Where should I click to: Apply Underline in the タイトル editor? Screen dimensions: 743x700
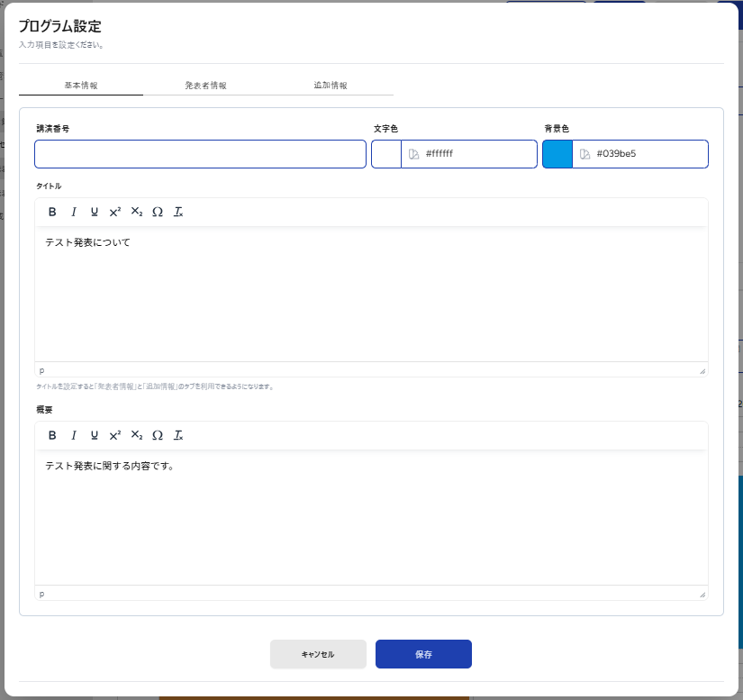[x=95, y=212]
